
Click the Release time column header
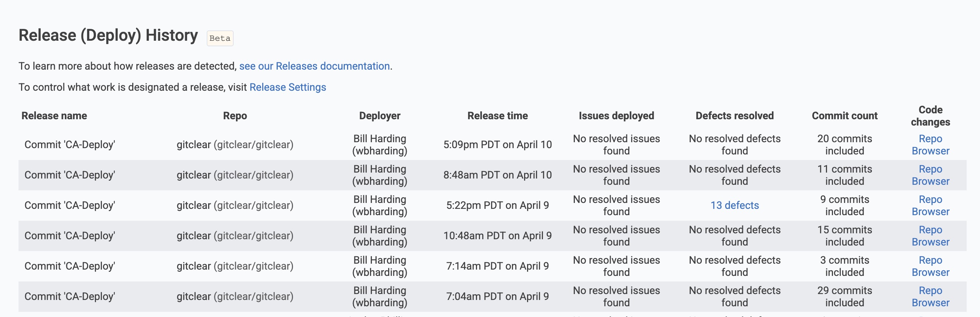tap(497, 116)
